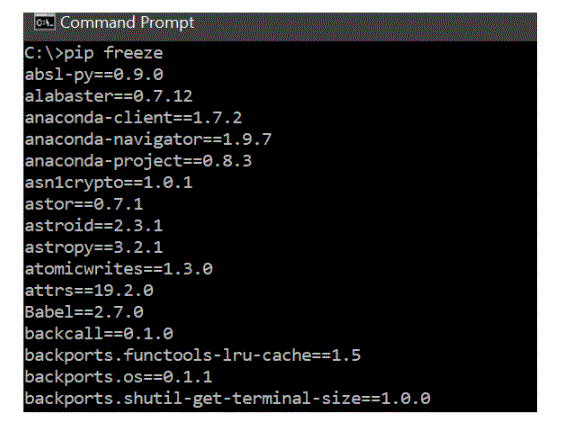The width and height of the screenshot is (569, 426).
Task: Select the absl-py==0.9.0 output line
Action: coord(94,75)
